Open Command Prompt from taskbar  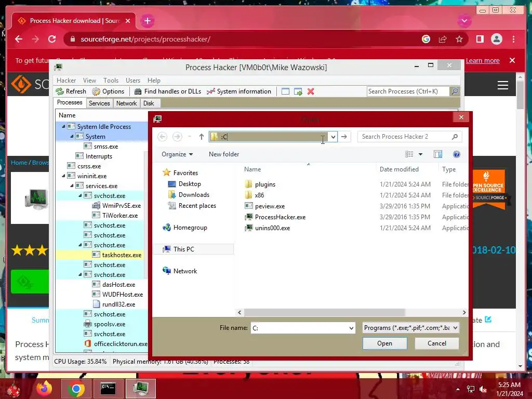point(108,389)
